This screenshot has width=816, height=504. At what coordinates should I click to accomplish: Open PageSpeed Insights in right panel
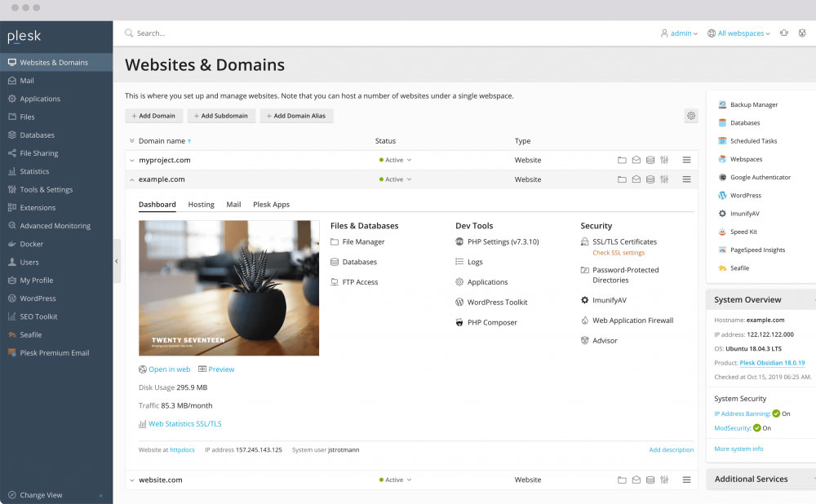pyautogui.click(x=752, y=250)
